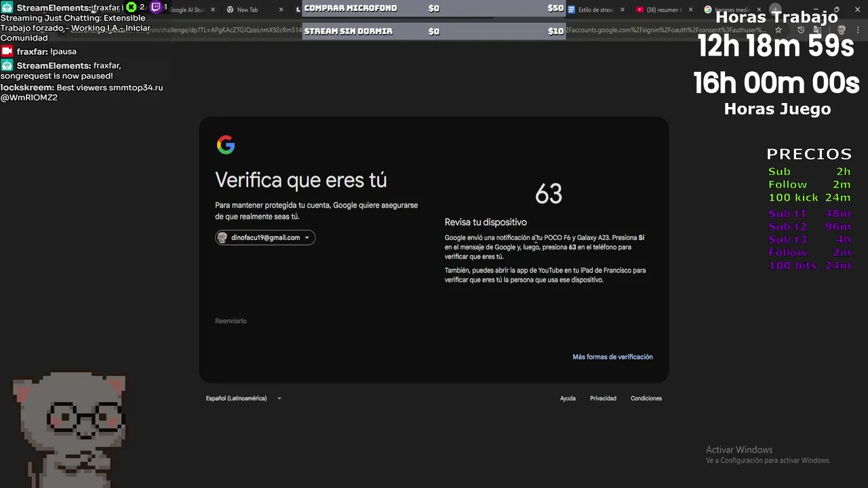Open the Chrome three-dot menu
The image size is (868, 488).
point(858,30)
